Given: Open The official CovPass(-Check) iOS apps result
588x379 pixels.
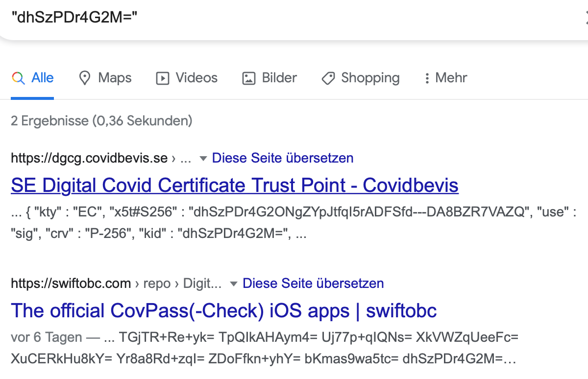Looking at the screenshot, I should (x=224, y=310).
